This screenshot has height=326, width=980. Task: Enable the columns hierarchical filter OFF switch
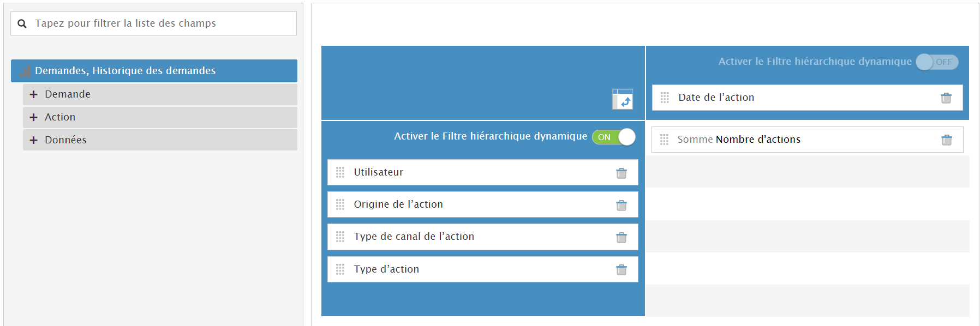[937, 62]
